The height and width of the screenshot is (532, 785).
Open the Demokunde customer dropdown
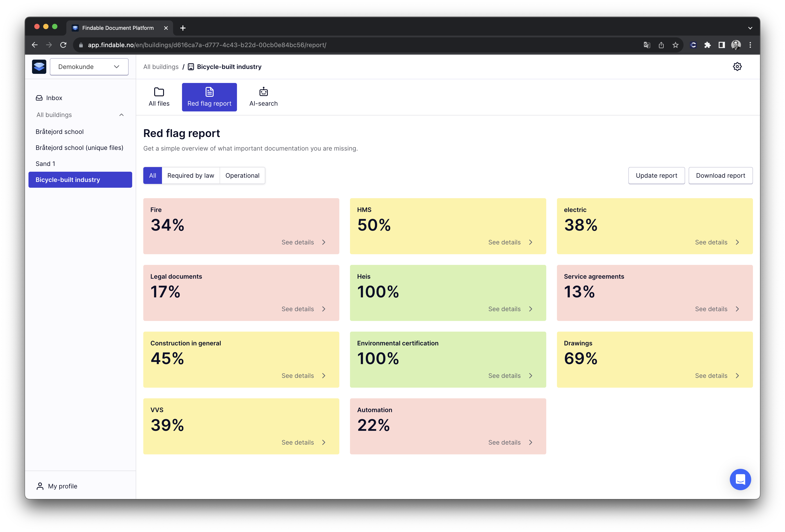click(89, 67)
